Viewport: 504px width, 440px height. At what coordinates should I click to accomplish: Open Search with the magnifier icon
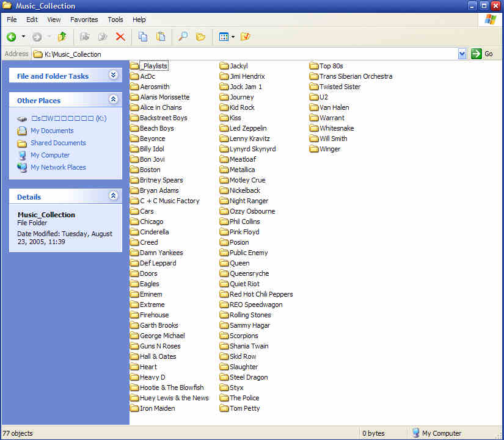[183, 37]
